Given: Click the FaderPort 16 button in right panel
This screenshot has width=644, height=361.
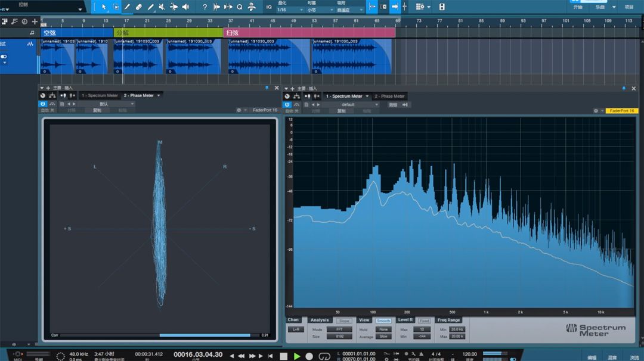Looking at the screenshot, I should pos(621,111).
